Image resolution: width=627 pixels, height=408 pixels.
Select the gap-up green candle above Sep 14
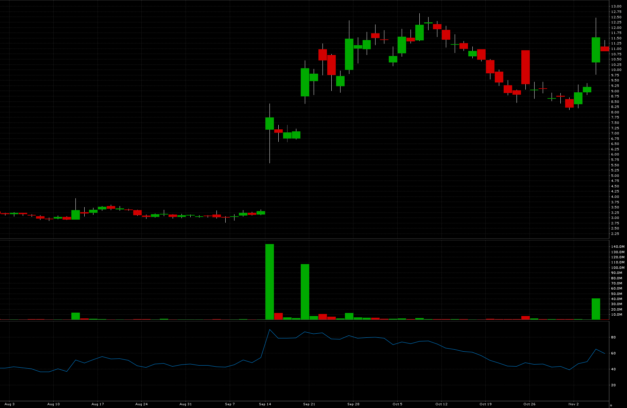[x=269, y=123]
